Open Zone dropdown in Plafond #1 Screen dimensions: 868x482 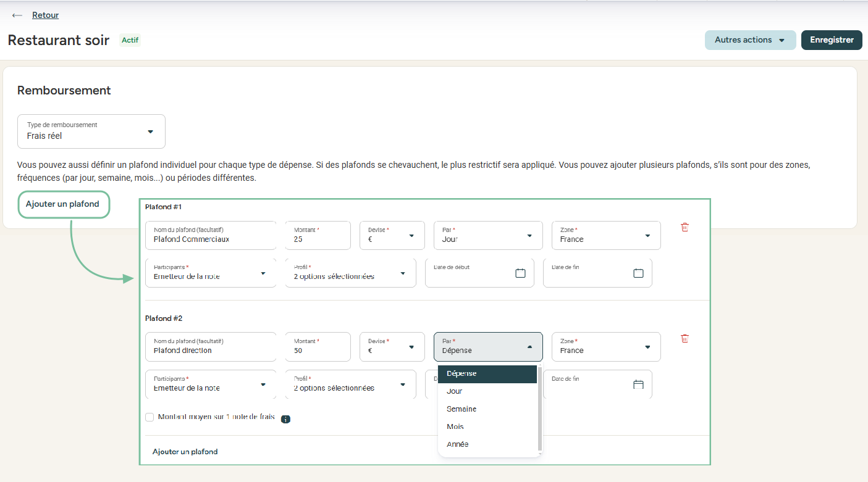pyautogui.click(x=605, y=236)
